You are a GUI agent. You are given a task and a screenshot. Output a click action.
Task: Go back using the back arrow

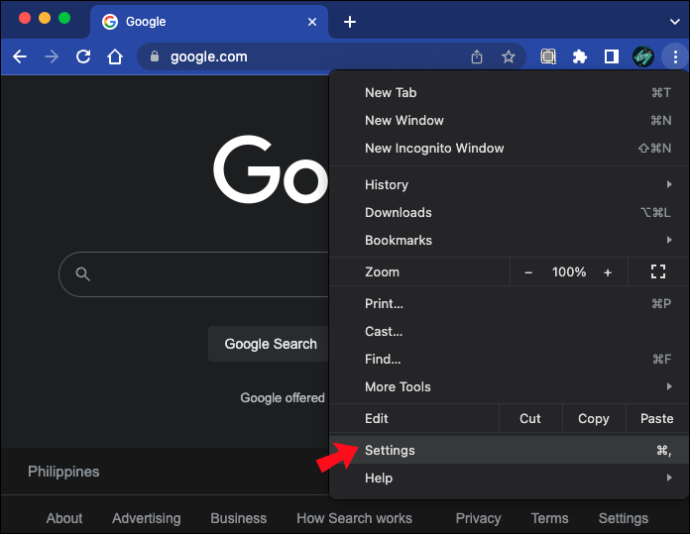19,57
